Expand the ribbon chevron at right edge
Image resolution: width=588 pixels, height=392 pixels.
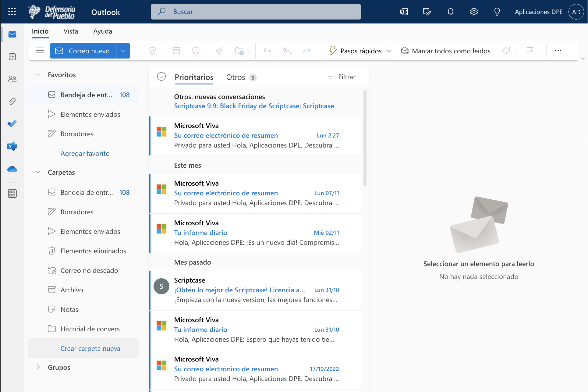point(583,58)
